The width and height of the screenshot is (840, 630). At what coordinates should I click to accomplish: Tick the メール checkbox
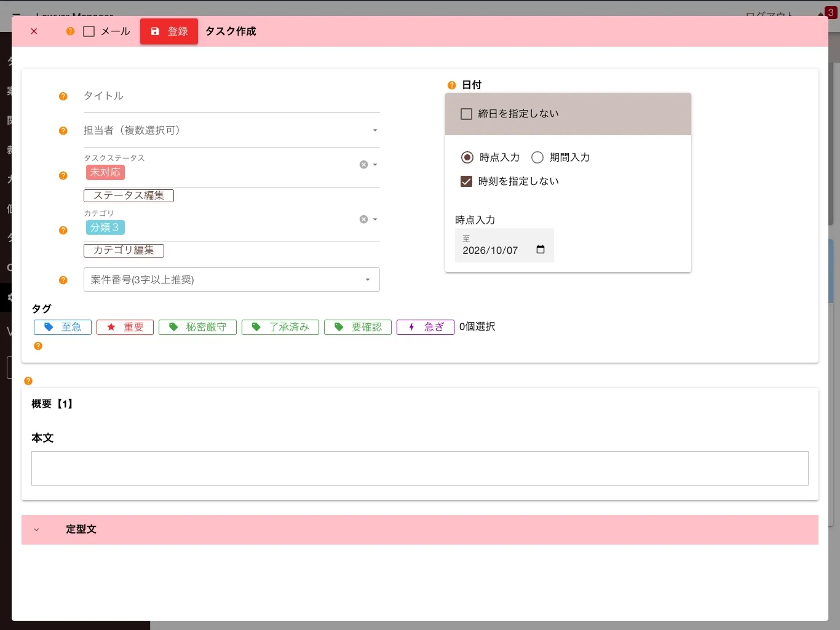(89, 31)
